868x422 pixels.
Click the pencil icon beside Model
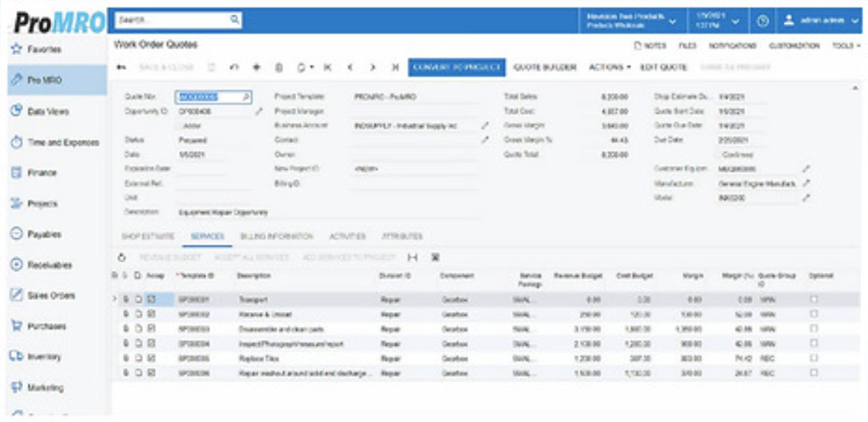pyautogui.click(x=806, y=197)
